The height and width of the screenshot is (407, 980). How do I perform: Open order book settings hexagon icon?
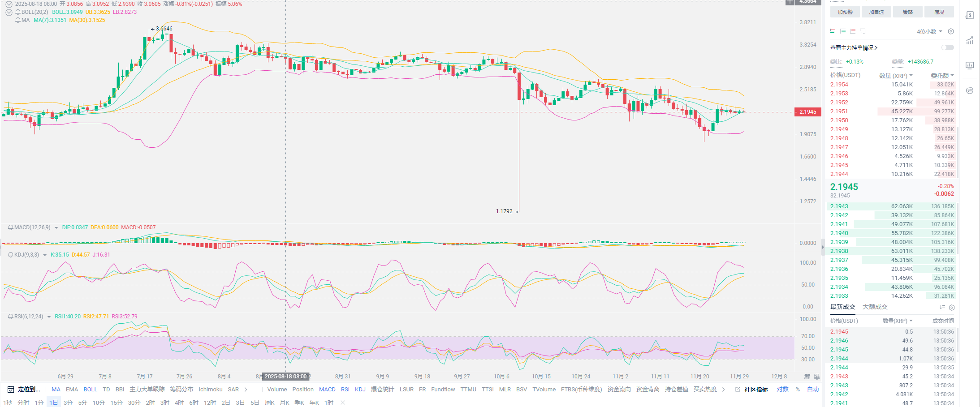[x=951, y=31]
